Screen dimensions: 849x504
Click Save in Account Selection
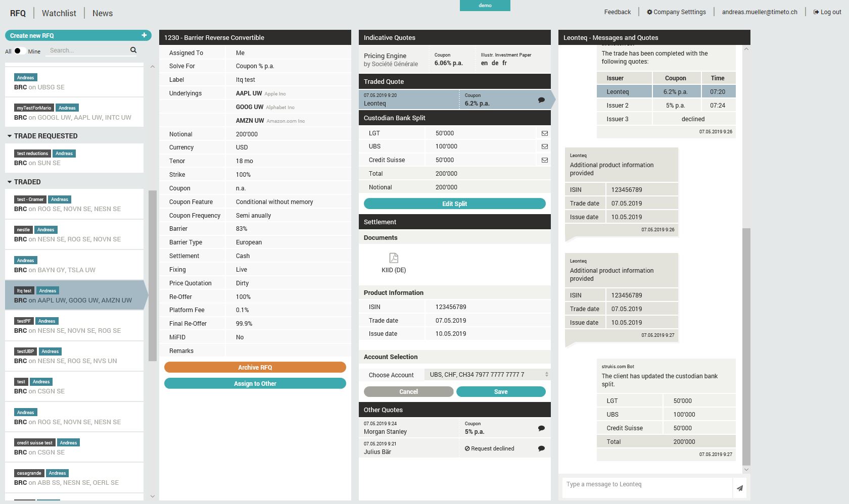pos(501,392)
